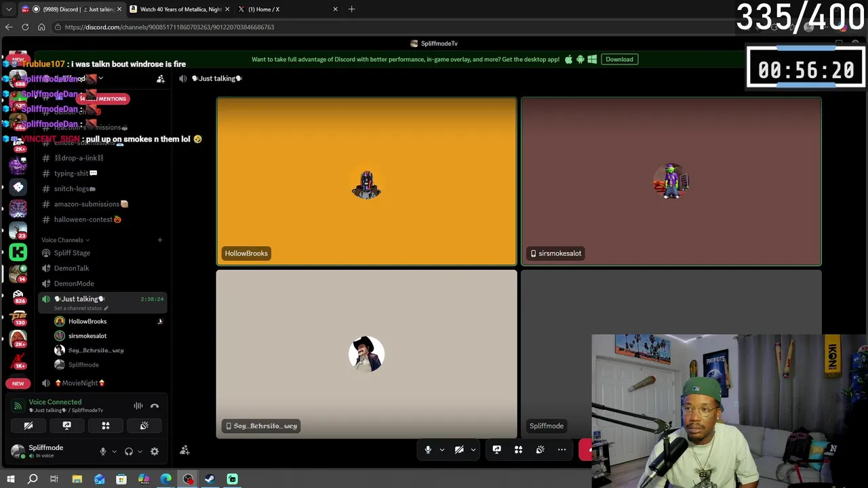Open server with 130 notification badge

(18, 317)
